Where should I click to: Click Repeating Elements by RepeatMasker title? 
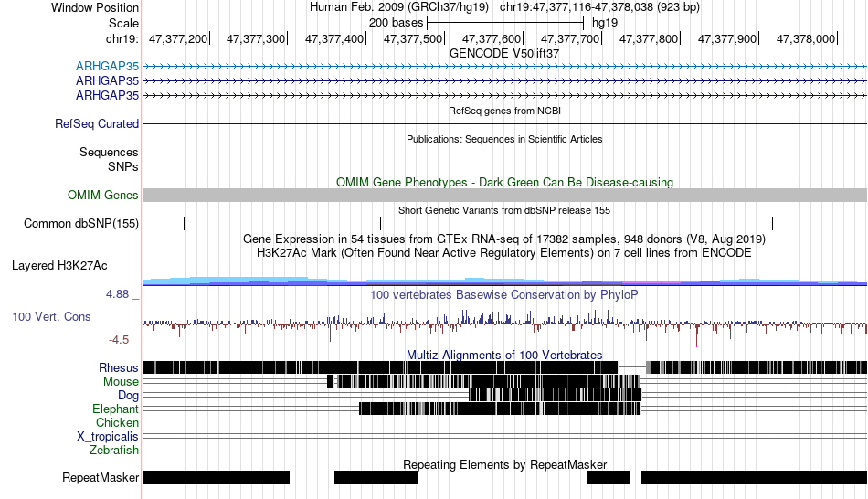505,464
